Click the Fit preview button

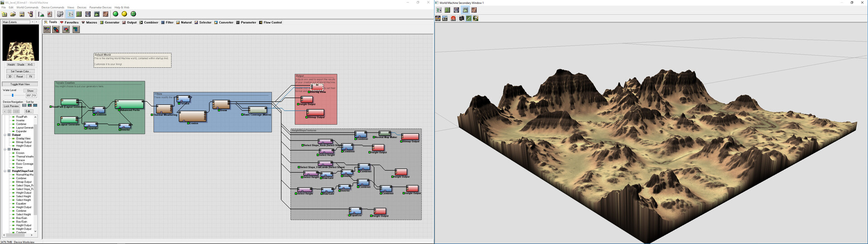coord(30,76)
